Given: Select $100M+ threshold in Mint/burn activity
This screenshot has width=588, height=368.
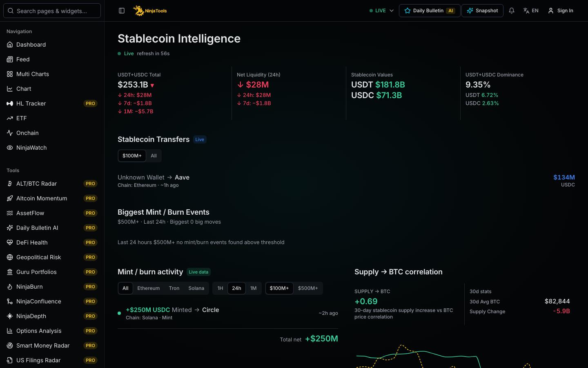Looking at the screenshot, I should (279, 288).
